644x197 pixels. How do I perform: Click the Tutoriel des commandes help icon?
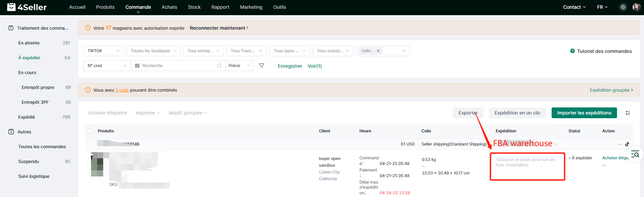[573, 51]
